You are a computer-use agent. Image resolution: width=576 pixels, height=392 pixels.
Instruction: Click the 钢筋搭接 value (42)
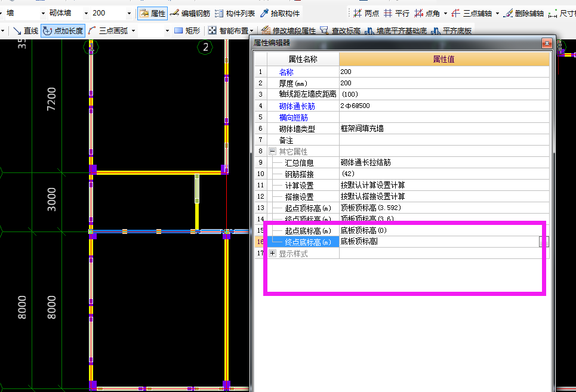(444, 174)
